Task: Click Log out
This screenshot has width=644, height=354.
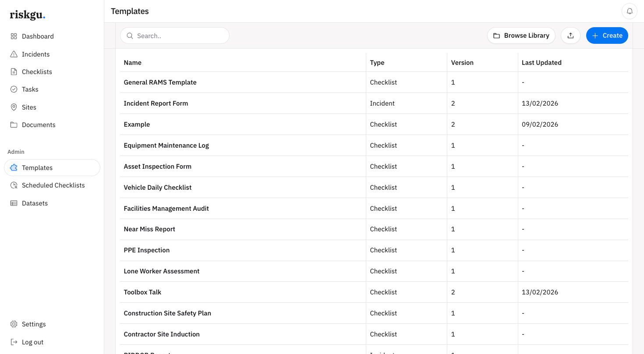Action: [x=32, y=342]
